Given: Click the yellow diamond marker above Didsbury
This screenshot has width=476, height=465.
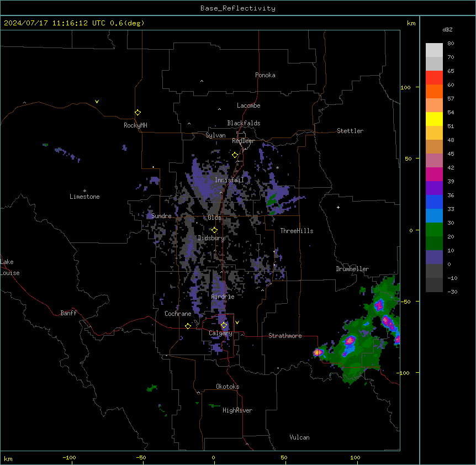Looking at the screenshot, I should pos(214,230).
